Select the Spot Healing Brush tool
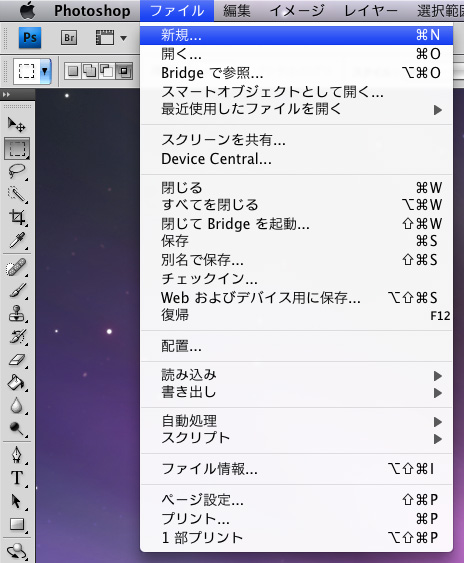 17,267
